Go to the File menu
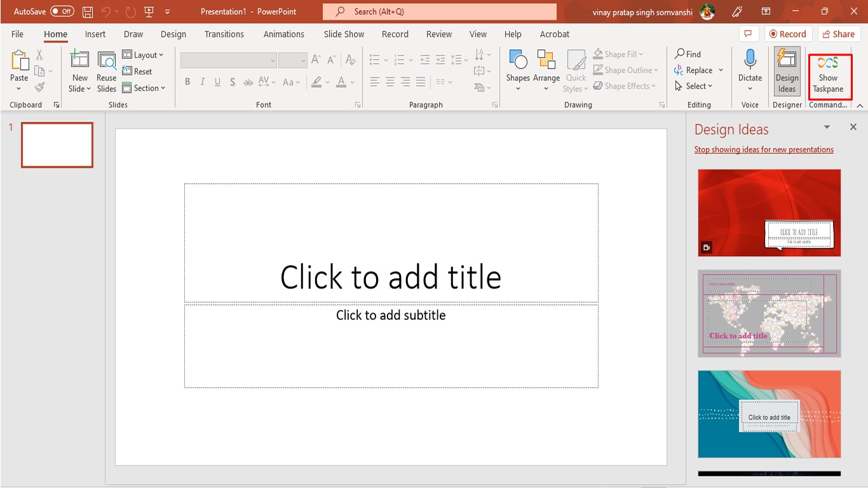868x488 pixels. 17,34
